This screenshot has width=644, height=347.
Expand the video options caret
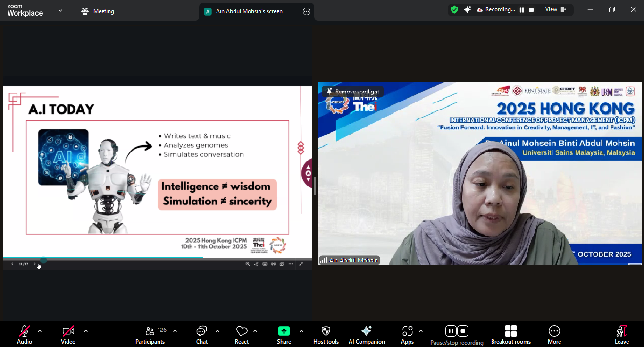[86, 331]
